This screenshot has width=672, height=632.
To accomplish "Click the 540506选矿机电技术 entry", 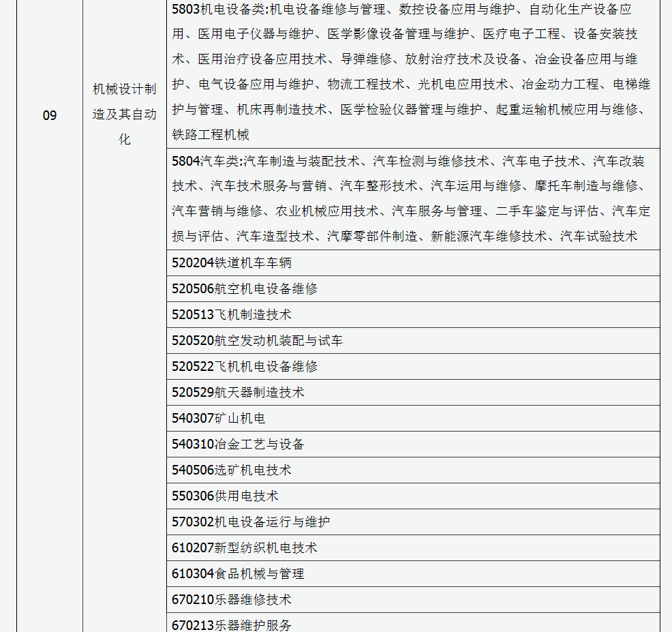I will [x=232, y=470].
